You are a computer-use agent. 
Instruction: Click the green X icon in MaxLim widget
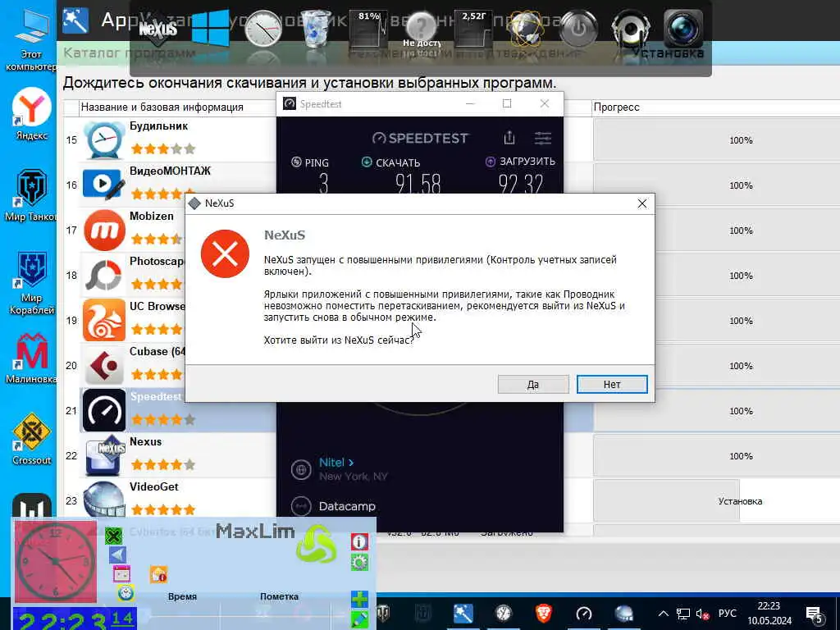click(x=113, y=536)
